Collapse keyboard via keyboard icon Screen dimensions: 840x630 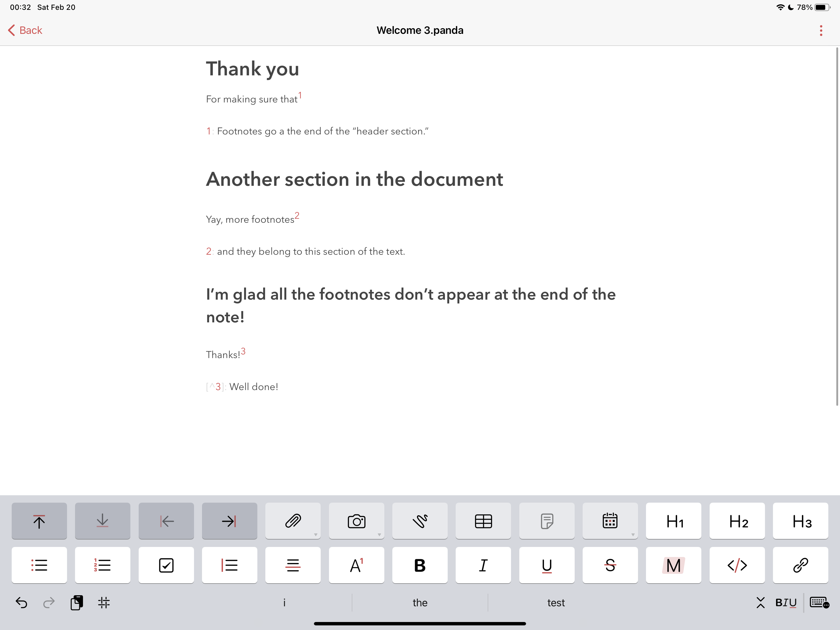pyautogui.click(x=819, y=603)
